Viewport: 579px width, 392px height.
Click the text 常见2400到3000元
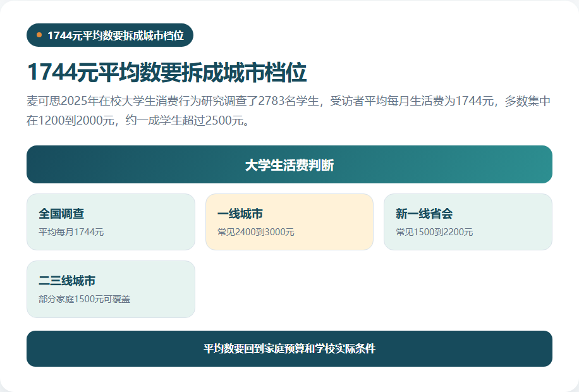[256, 232]
